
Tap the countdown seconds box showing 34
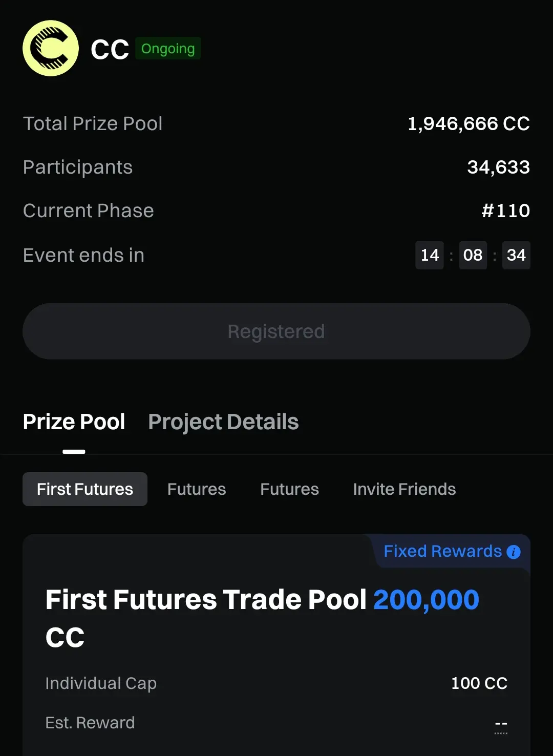516,255
